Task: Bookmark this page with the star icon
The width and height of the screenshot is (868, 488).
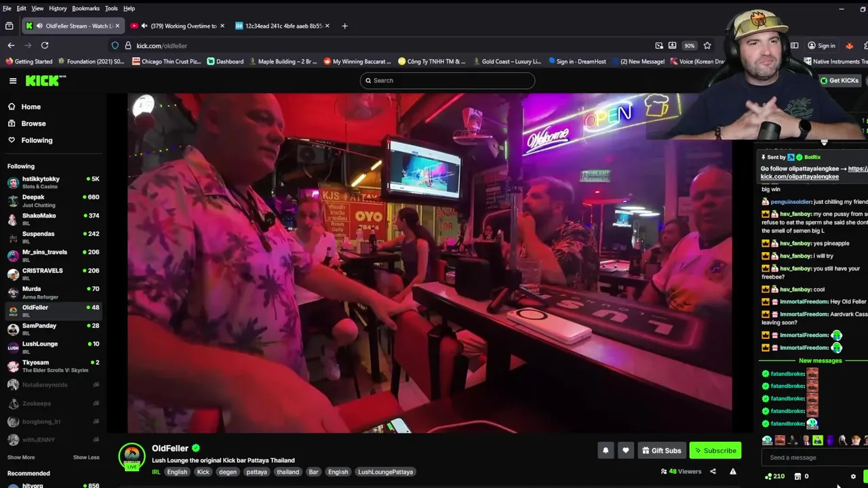Action: click(707, 45)
